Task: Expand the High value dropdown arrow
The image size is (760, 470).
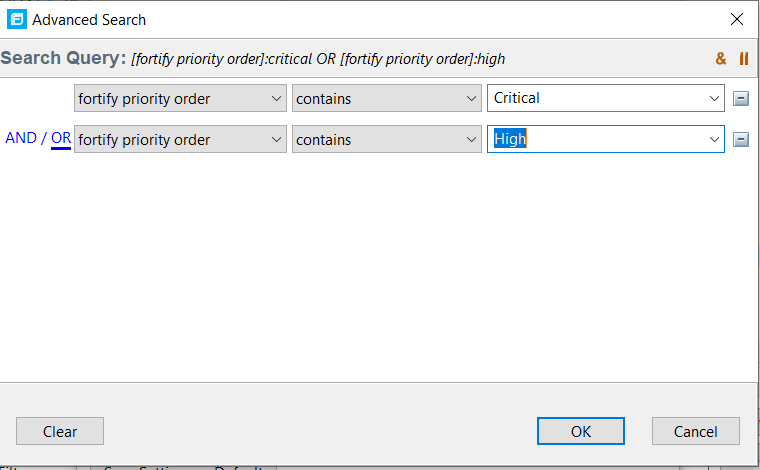Action: pos(714,139)
